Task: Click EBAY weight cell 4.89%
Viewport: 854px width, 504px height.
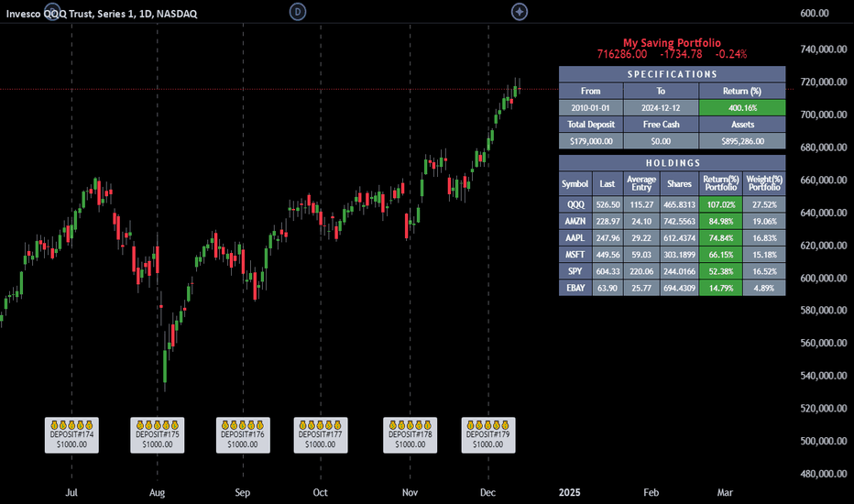Action: 764,288
